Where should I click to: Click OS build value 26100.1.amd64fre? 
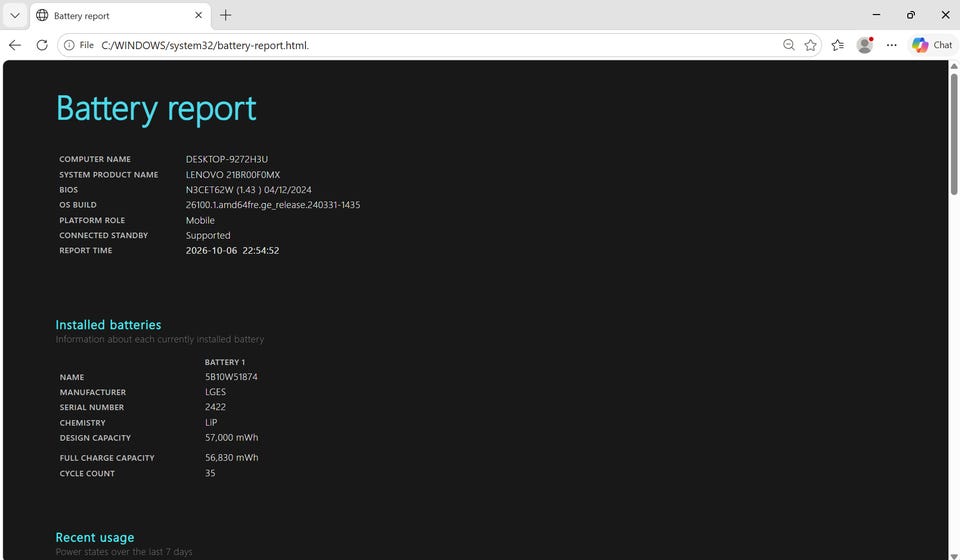point(272,205)
